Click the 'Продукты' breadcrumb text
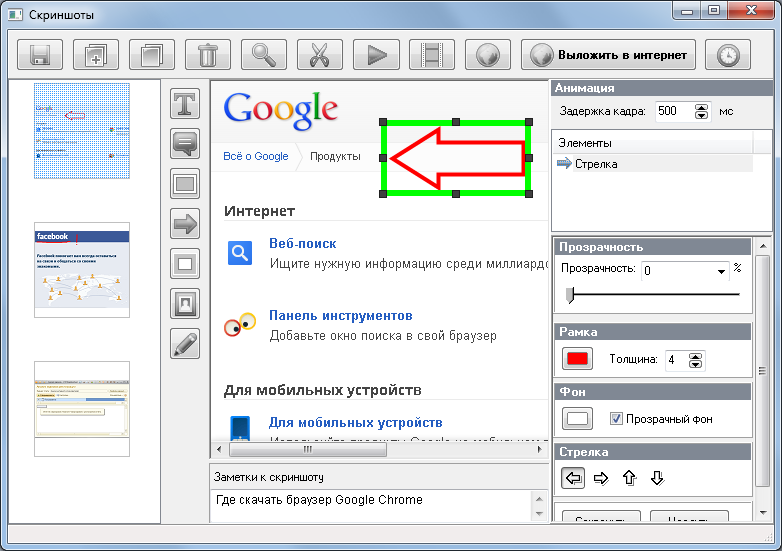The height and width of the screenshot is (551, 782). pos(335,156)
